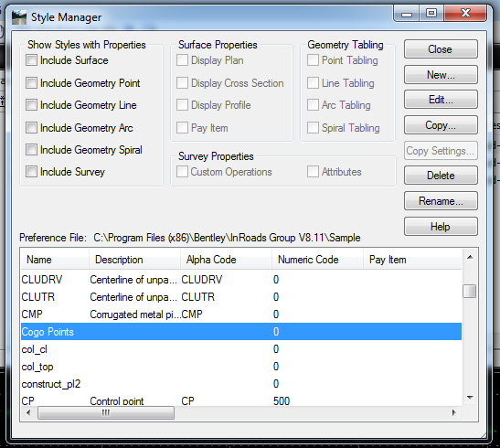Open the New... style dialog
This screenshot has width=500, height=448.
tap(441, 75)
